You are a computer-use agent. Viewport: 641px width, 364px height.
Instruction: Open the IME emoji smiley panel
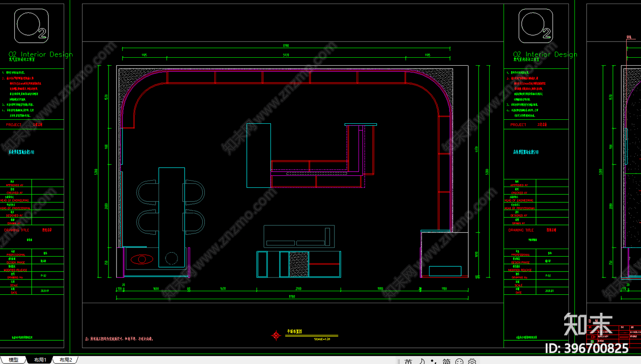(459, 361)
